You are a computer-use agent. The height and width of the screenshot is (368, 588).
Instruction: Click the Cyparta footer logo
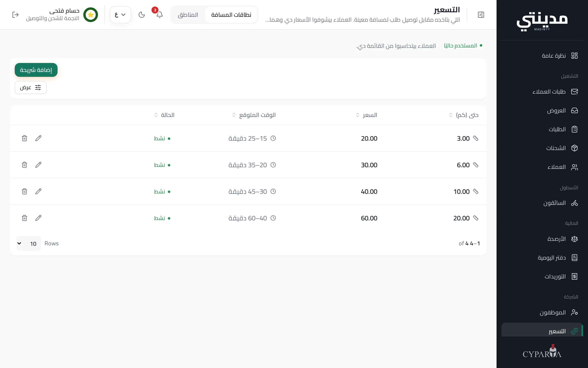click(542, 351)
